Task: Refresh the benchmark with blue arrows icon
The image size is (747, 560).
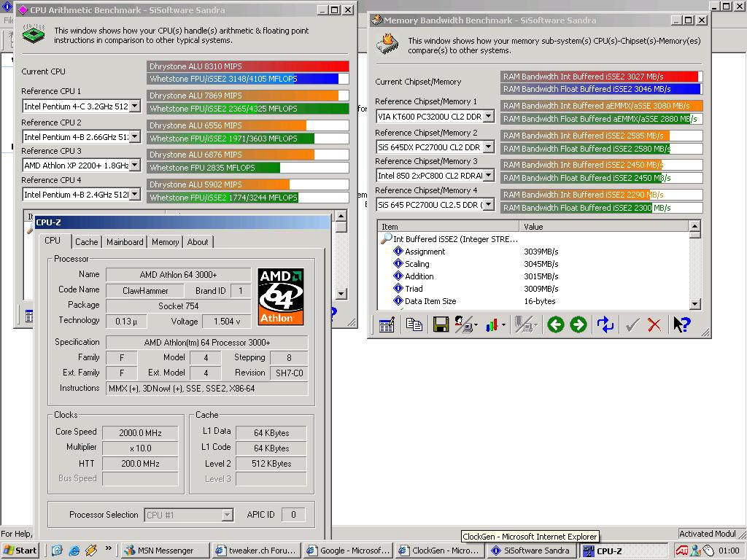Action: click(605, 324)
